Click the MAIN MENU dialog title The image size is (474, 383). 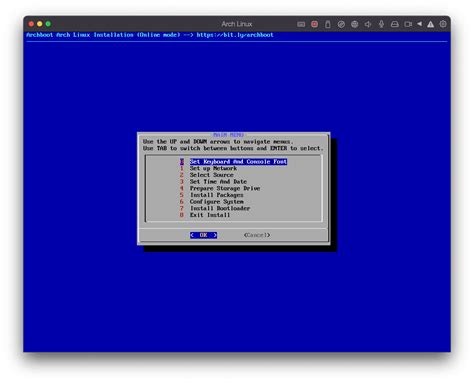coord(228,135)
